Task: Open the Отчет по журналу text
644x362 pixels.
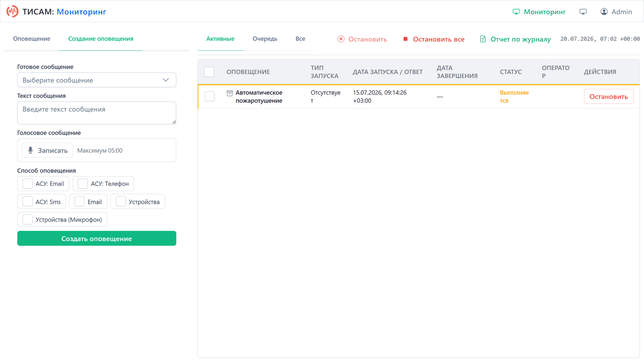Action: coord(520,39)
